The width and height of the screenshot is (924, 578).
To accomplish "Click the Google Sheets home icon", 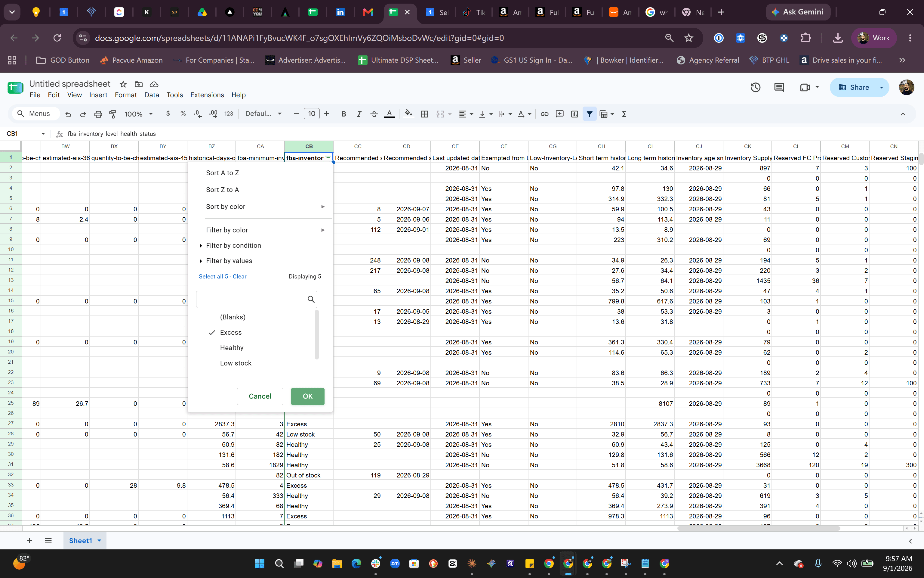I will click(x=16, y=88).
